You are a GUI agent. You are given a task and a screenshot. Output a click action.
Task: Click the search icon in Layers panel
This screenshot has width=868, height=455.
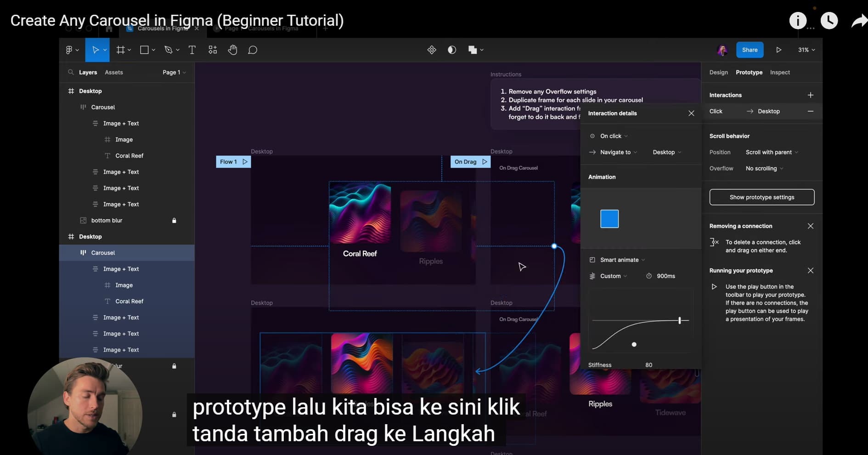pyautogui.click(x=71, y=72)
